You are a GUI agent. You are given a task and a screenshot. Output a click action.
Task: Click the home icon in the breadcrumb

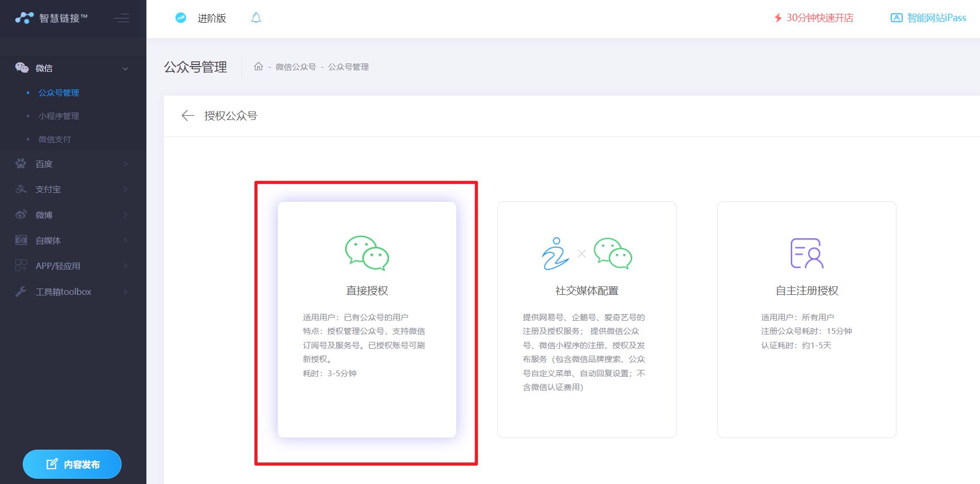(258, 67)
